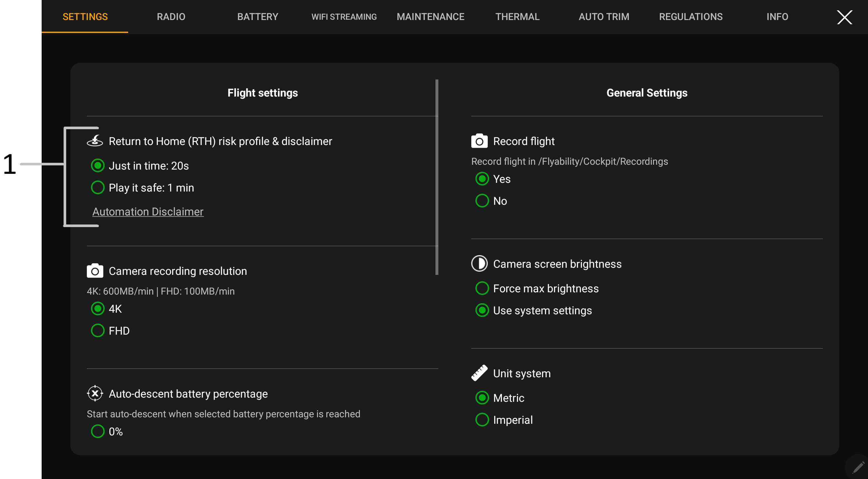
Task: Click the Camera recording resolution camera icon
Action: (95, 271)
